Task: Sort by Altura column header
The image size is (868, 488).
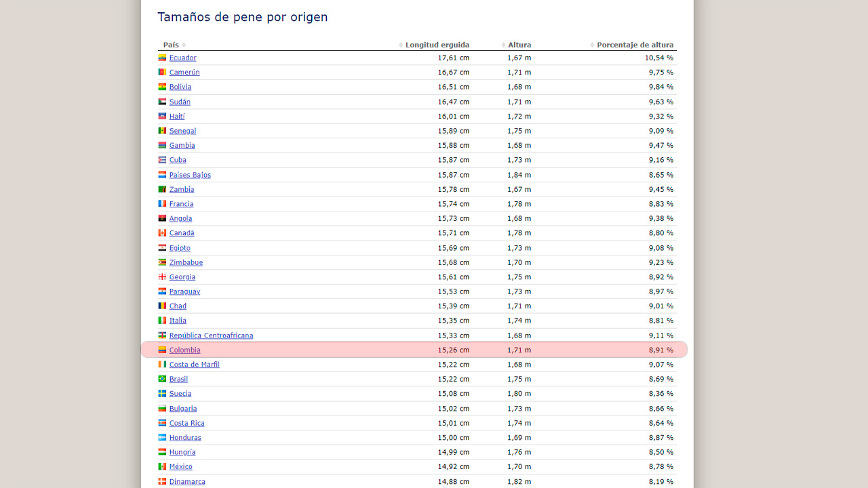Action: click(x=517, y=45)
